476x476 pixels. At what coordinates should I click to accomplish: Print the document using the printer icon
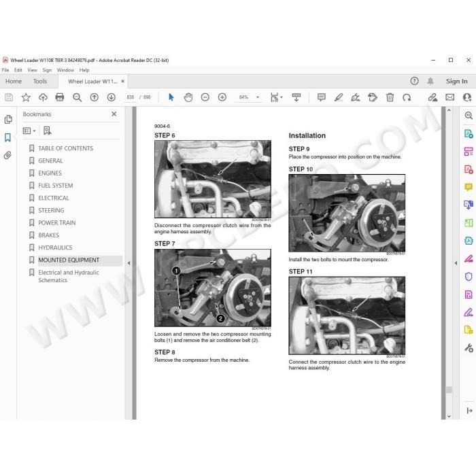pos(60,97)
